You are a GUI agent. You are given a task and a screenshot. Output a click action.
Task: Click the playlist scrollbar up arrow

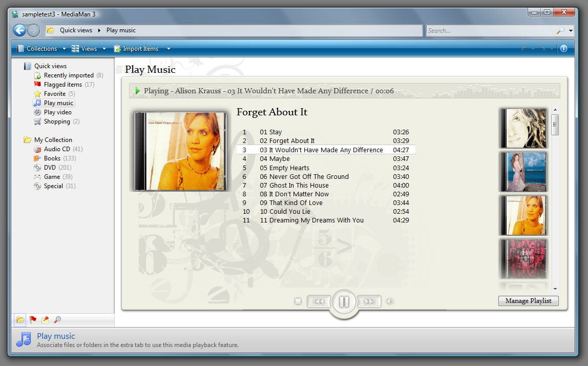pos(555,110)
